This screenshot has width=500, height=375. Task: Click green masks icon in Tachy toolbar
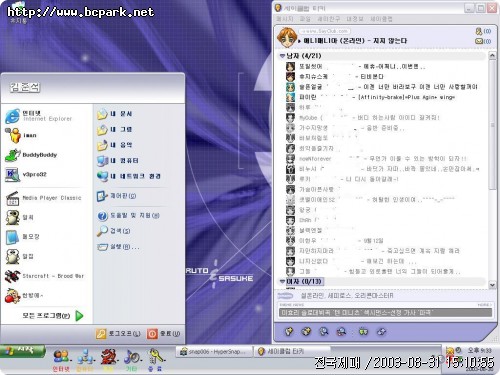[363, 331]
